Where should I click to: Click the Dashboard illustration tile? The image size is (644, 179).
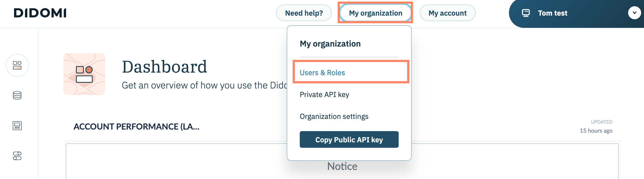coord(84,74)
